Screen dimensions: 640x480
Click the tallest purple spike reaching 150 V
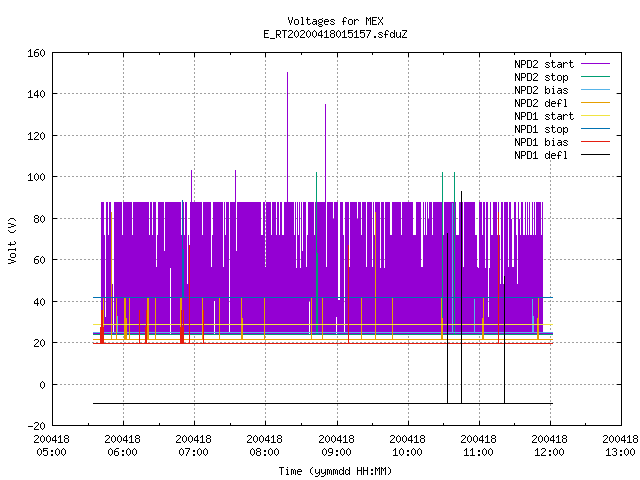click(287, 137)
